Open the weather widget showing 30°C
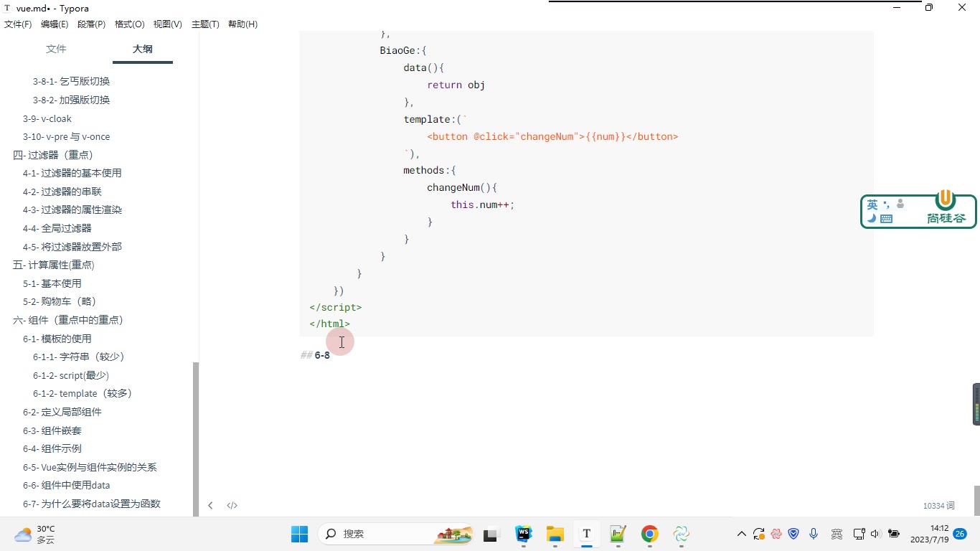The height and width of the screenshot is (551, 980). tap(35, 534)
